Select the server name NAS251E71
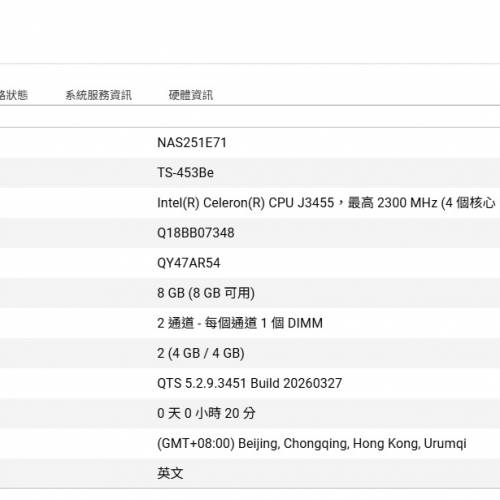The width and height of the screenshot is (500, 500). (x=192, y=143)
